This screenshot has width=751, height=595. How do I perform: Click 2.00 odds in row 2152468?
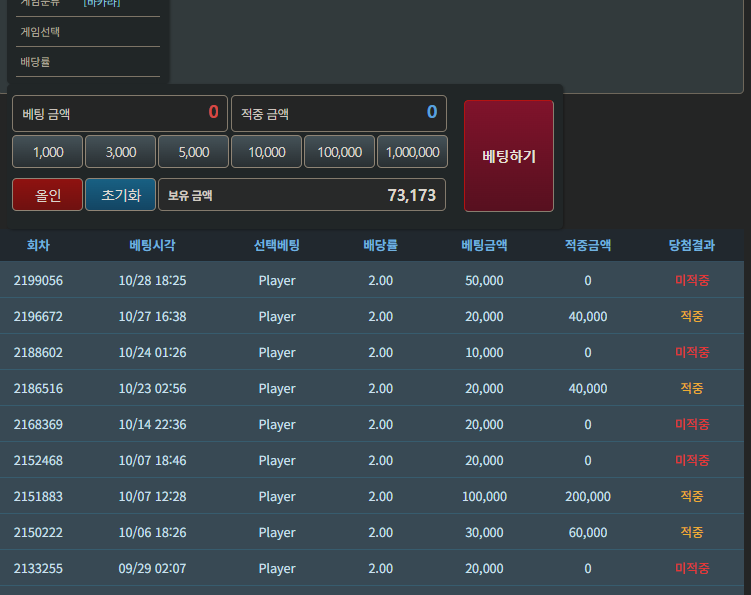point(380,460)
